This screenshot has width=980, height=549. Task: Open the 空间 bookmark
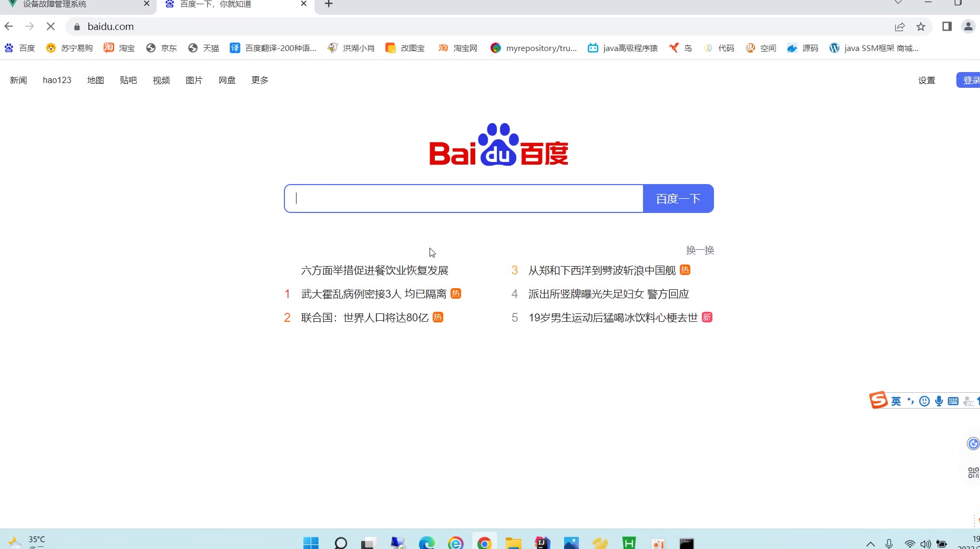coord(761,48)
